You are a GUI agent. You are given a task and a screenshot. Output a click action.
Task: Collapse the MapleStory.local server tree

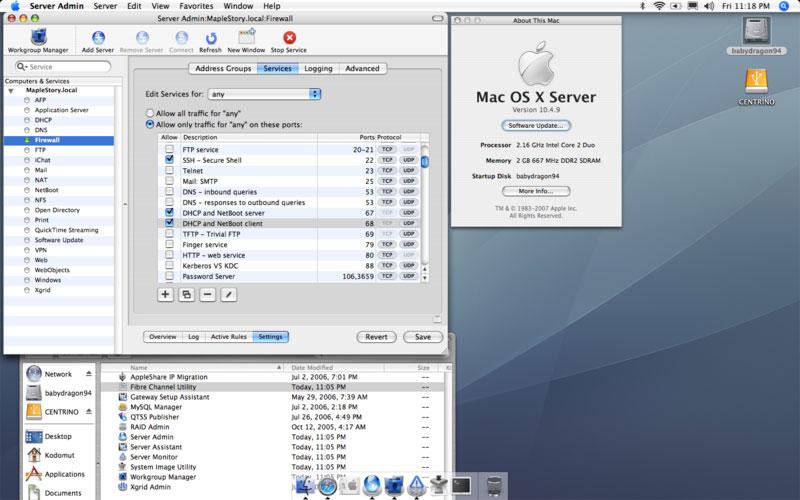[11, 91]
